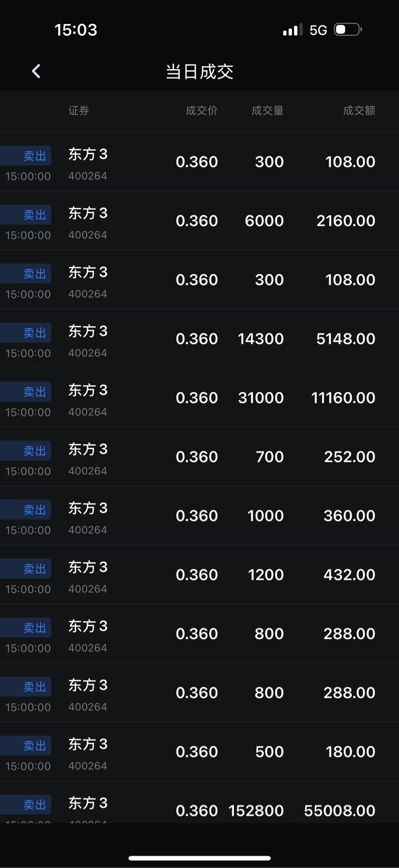
Task: Open the trade with volume 152800
Action: tap(199, 809)
